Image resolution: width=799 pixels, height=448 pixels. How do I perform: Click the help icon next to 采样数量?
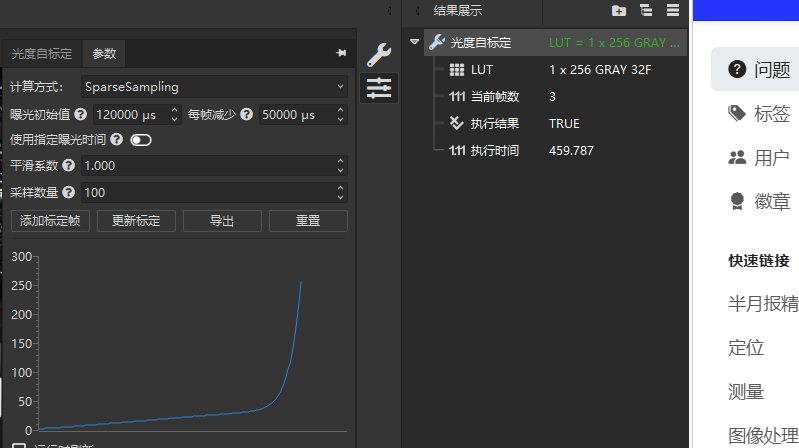(x=69, y=192)
